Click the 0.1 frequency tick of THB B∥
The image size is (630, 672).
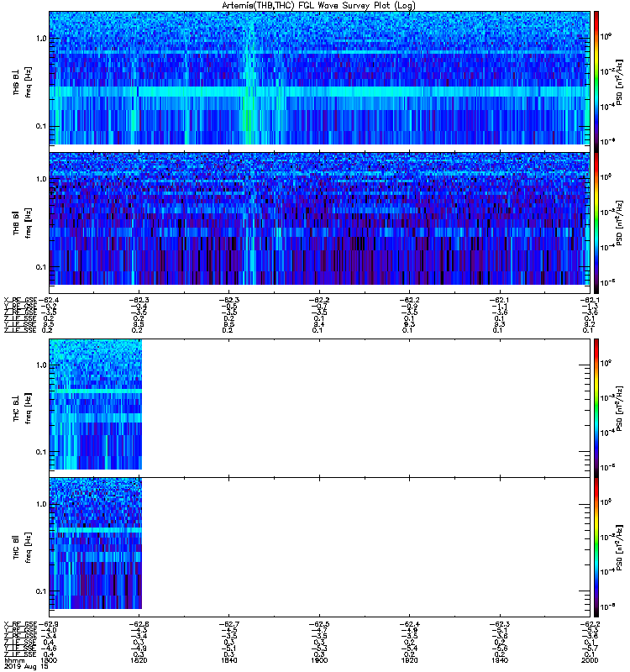tap(41, 267)
